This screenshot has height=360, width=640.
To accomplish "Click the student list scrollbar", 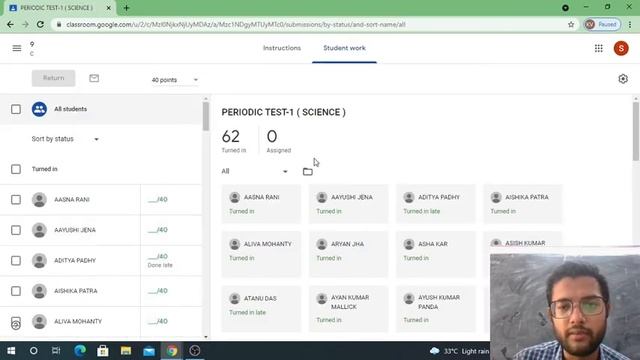I will pos(206,116).
